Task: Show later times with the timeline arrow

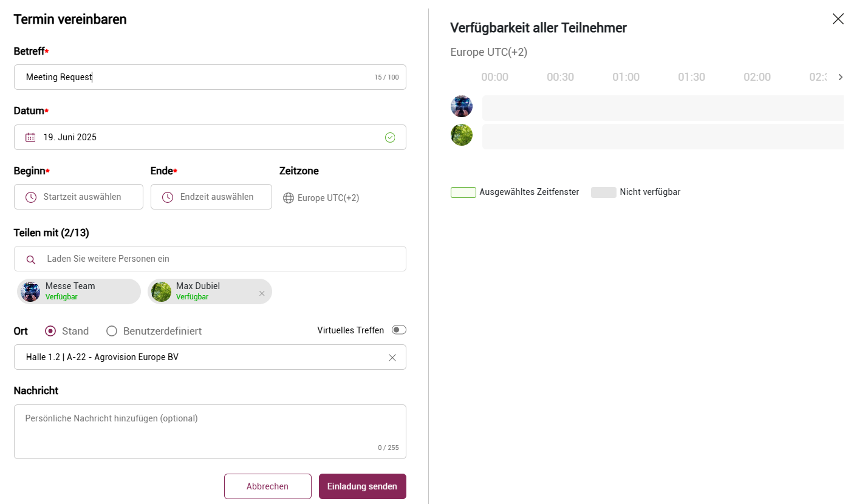Action: 841,77
